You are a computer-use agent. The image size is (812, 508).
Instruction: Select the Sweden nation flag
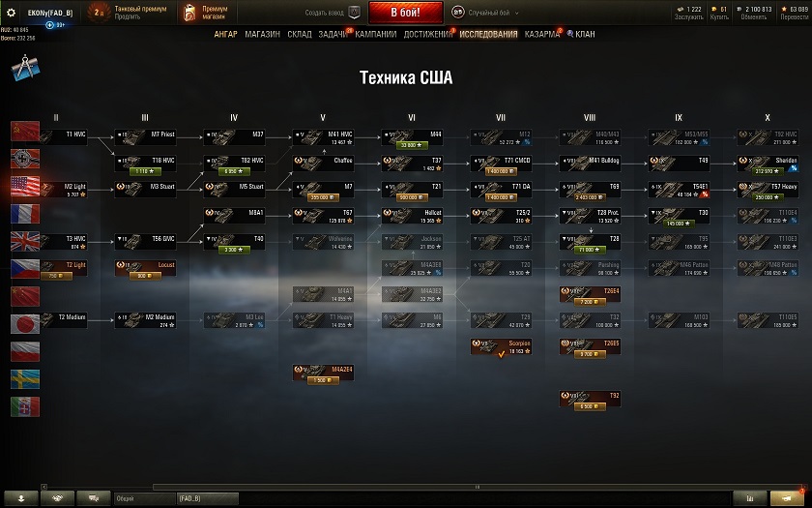point(25,379)
